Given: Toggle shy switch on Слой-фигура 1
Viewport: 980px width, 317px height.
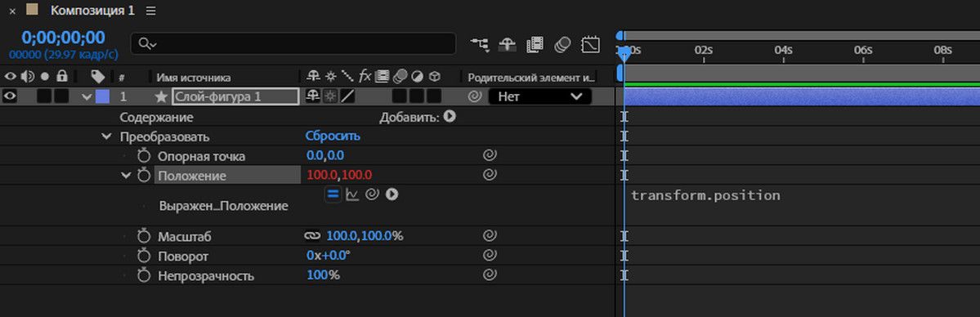Looking at the screenshot, I should (312, 96).
